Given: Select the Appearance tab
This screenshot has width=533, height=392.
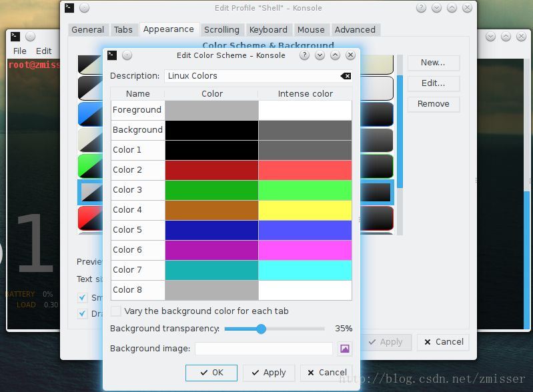Looking at the screenshot, I should [x=169, y=29].
